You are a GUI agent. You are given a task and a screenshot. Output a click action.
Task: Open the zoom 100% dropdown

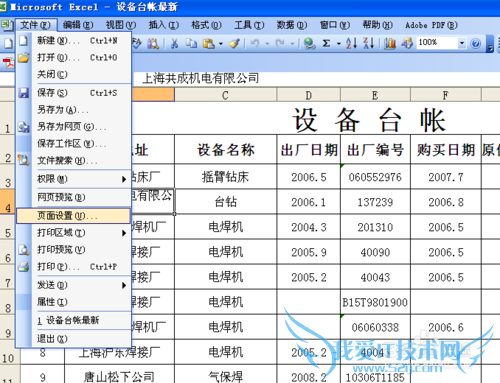462,43
